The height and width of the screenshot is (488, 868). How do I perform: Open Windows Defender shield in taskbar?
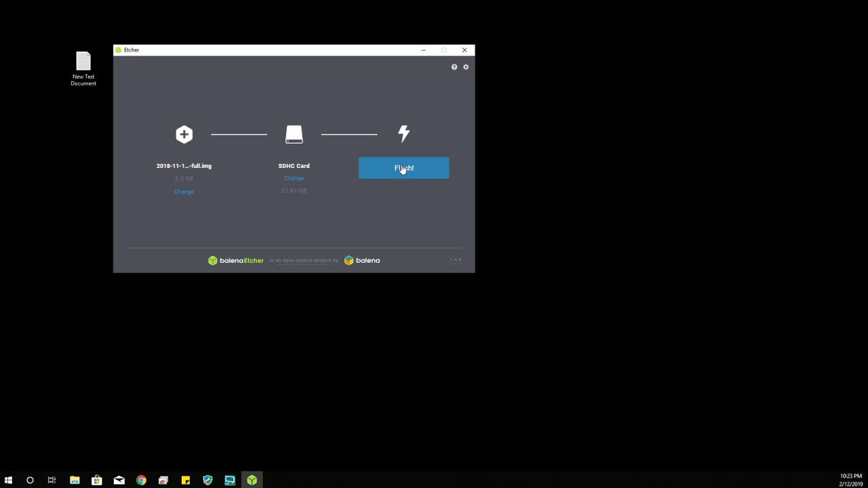pyautogui.click(x=208, y=480)
